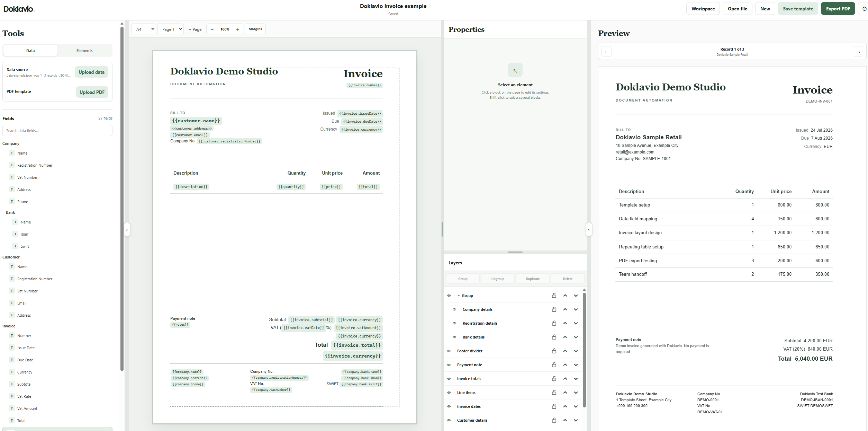Zoom in with the plus button
The width and height of the screenshot is (868, 431).
pos(238,29)
